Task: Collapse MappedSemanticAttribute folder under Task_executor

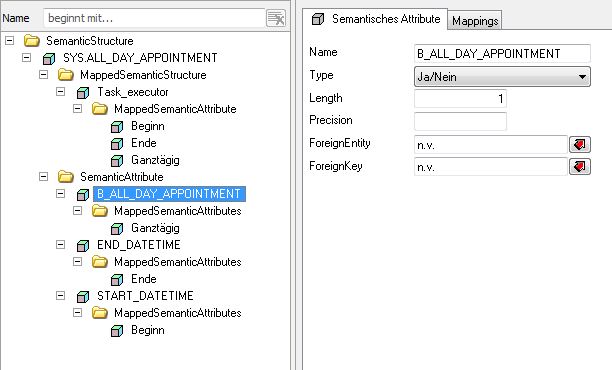Action: click(x=78, y=109)
